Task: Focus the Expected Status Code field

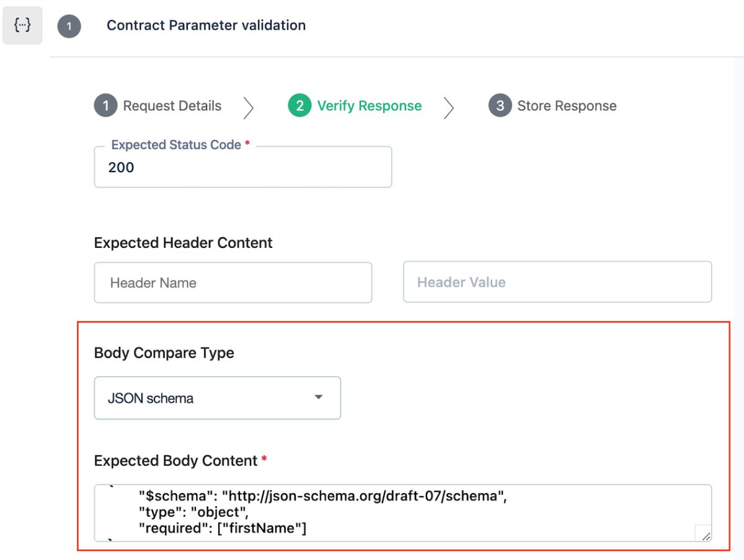Action: pos(242,167)
